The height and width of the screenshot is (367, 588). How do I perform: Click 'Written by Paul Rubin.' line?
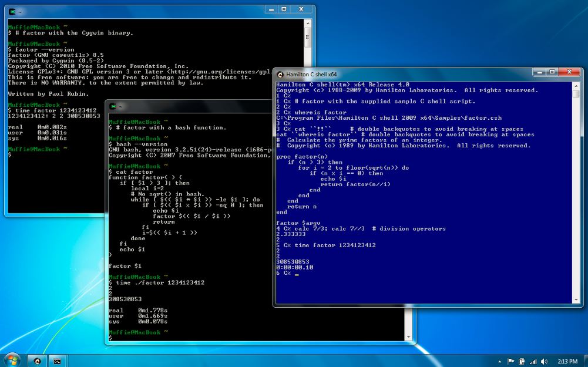(x=48, y=94)
